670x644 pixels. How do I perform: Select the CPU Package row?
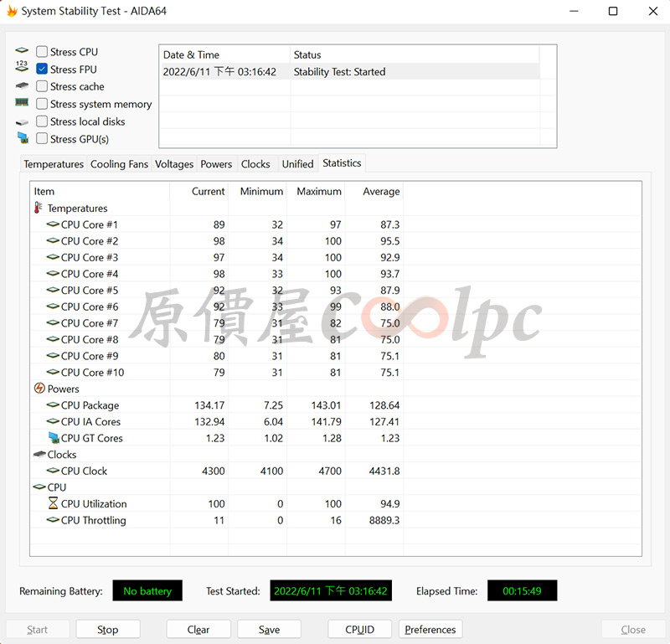[x=90, y=405]
